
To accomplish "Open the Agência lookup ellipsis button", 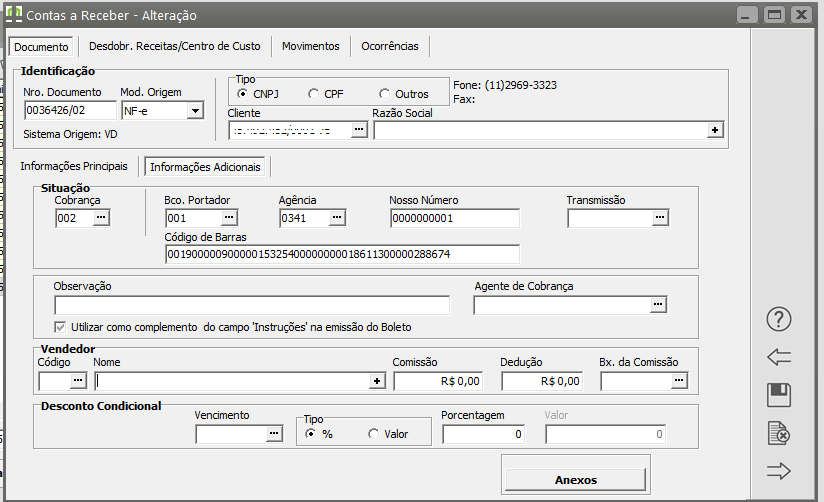I will pyautogui.click(x=337, y=217).
